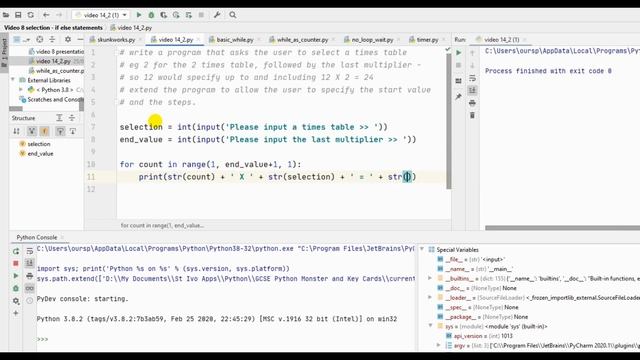Click the grey Stop icon in main toolbar
The width and height of the screenshot is (640, 360).
pos(201,15)
